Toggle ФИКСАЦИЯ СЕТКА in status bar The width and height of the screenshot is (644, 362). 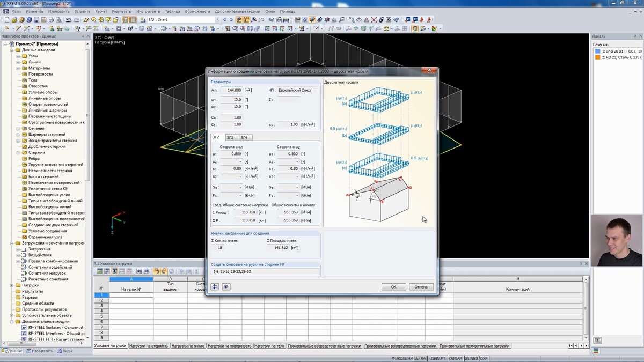408,358
